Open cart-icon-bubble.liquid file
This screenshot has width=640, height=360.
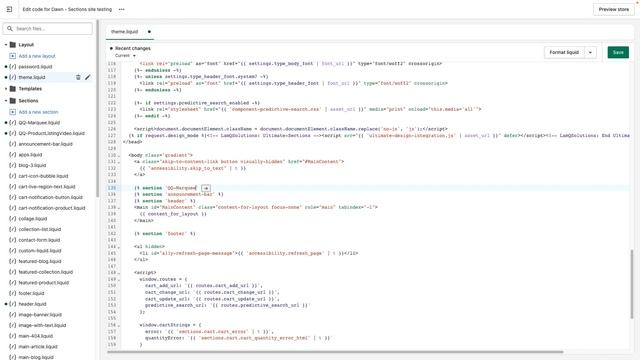[x=43, y=176]
